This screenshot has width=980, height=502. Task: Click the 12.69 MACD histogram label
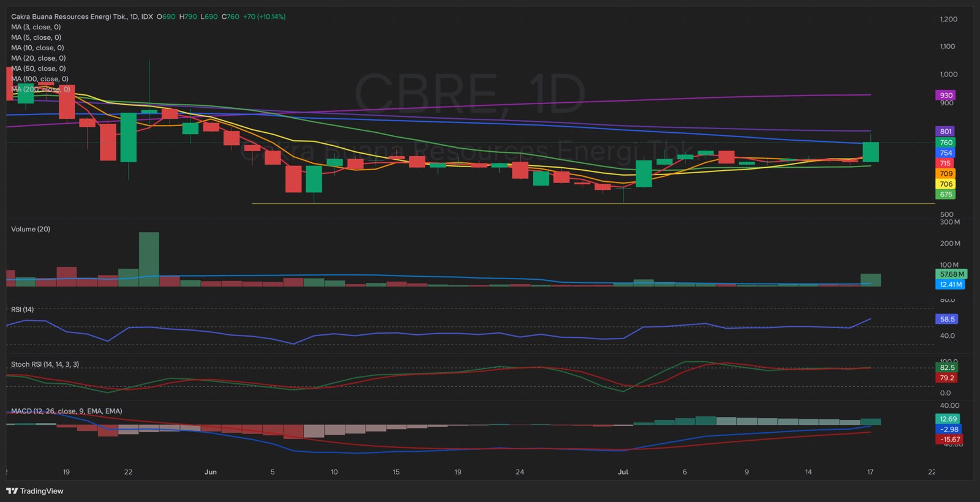(x=948, y=419)
